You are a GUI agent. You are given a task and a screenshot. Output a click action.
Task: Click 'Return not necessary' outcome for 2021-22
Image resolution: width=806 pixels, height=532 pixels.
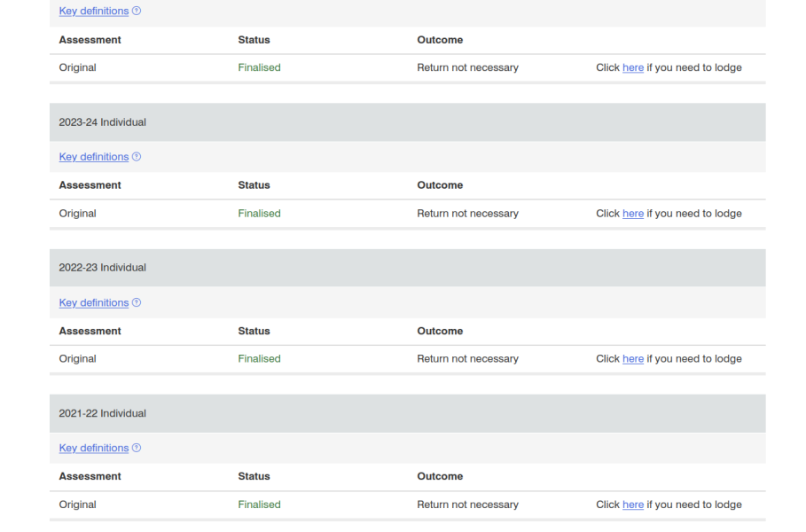tap(467, 505)
